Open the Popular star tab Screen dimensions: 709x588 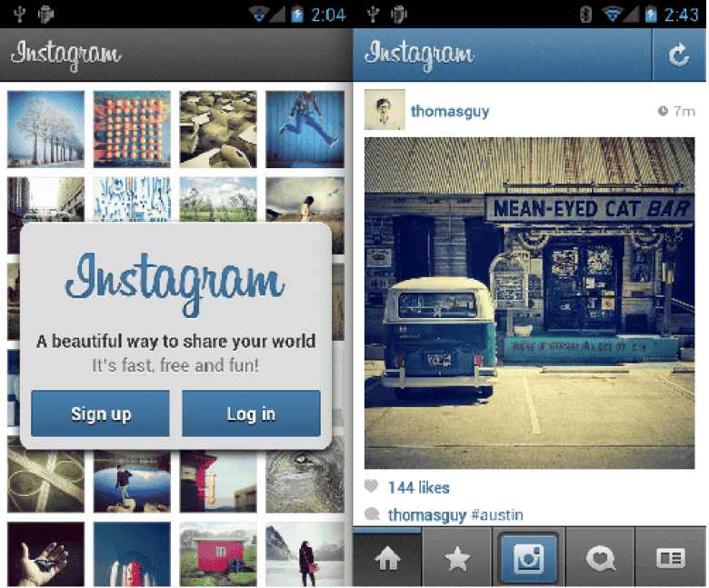point(457,558)
